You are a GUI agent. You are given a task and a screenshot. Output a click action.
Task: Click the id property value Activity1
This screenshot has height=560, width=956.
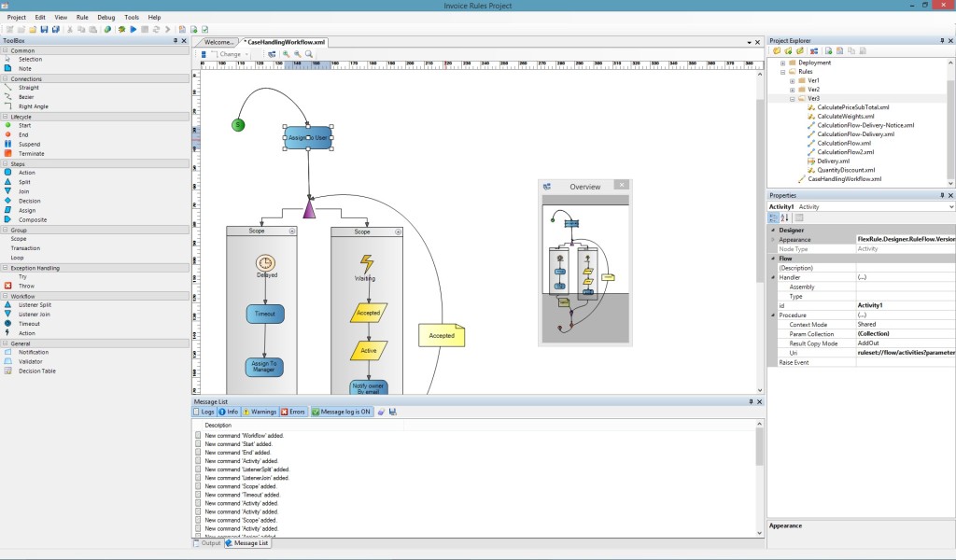click(906, 305)
